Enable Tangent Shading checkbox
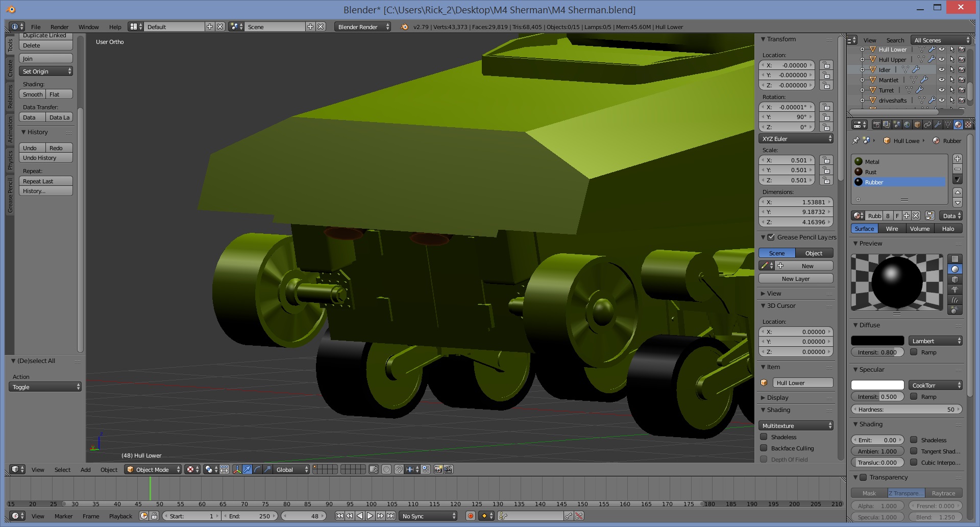The width and height of the screenshot is (980, 527). [x=914, y=451]
